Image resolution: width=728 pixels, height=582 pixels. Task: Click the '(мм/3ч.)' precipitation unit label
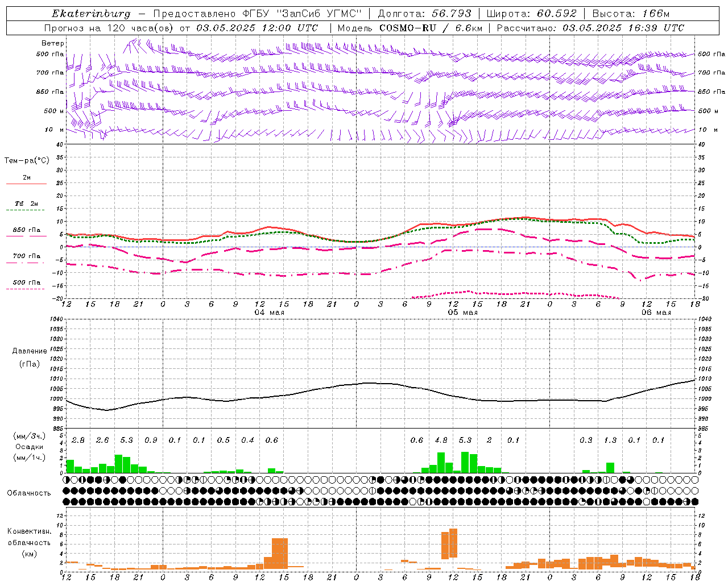30,436
